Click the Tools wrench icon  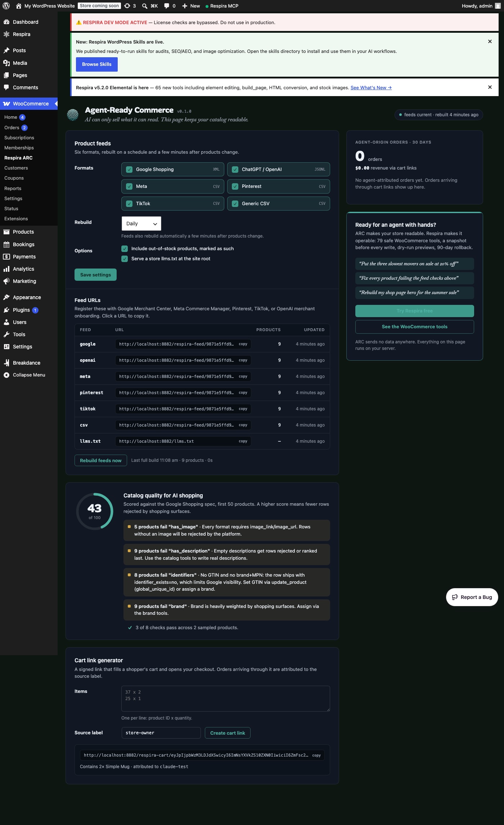click(x=6, y=334)
